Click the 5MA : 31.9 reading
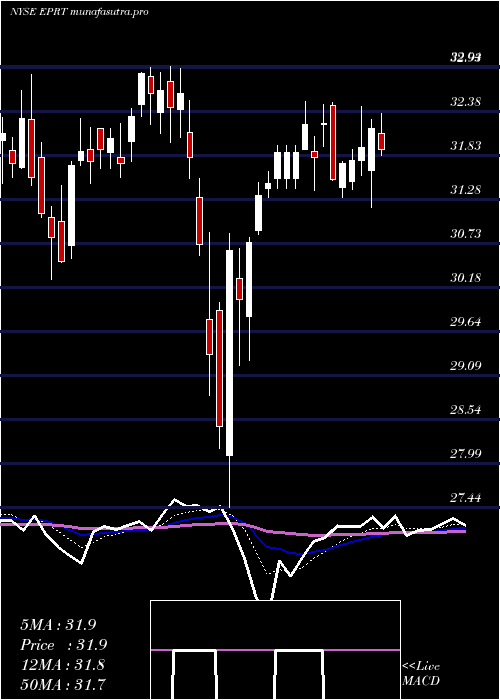The width and height of the screenshot is (500, 700). tap(58, 625)
